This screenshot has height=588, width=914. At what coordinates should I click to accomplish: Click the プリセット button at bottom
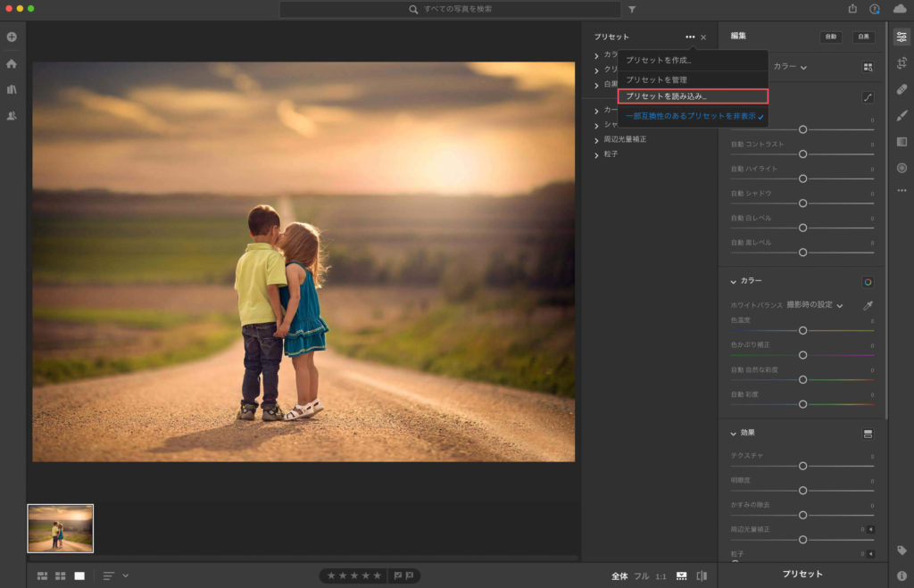tap(802, 574)
